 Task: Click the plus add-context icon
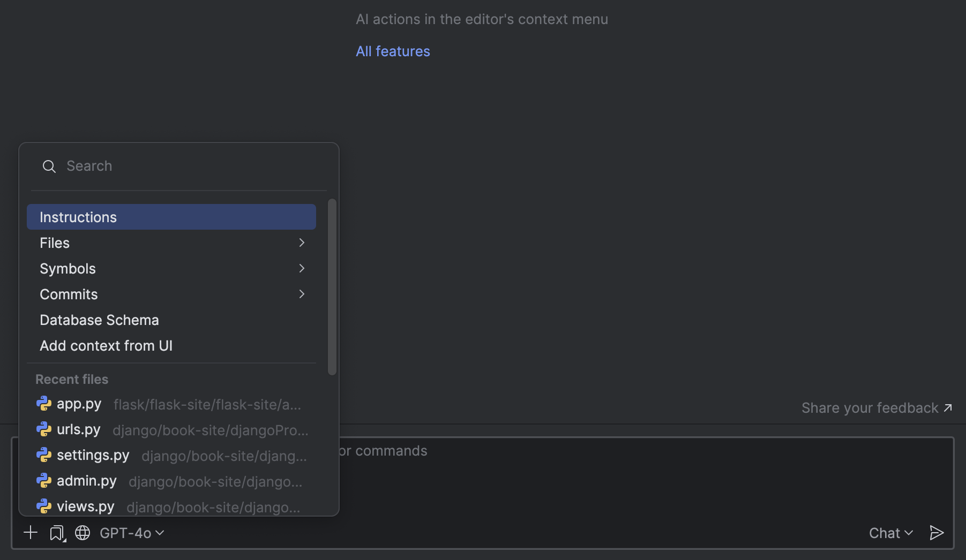click(31, 533)
